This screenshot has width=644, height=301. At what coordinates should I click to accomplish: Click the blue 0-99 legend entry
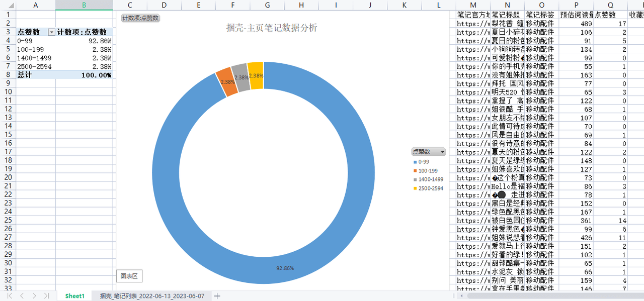click(x=424, y=162)
